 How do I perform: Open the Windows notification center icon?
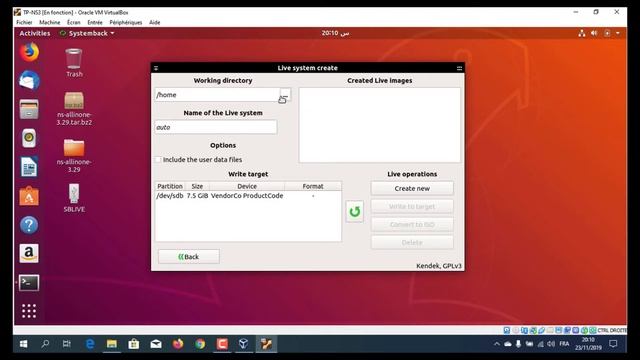point(613,344)
